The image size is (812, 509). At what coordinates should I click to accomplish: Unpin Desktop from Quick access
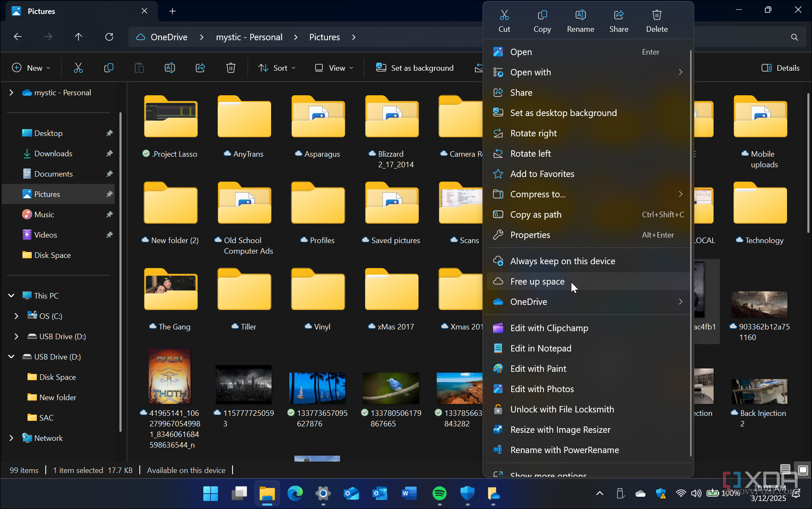point(109,133)
